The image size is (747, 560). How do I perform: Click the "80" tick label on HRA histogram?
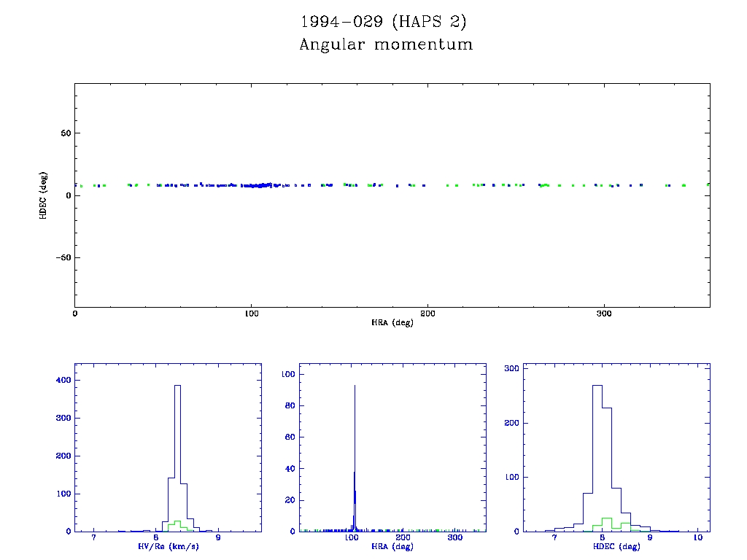pyautogui.click(x=289, y=406)
